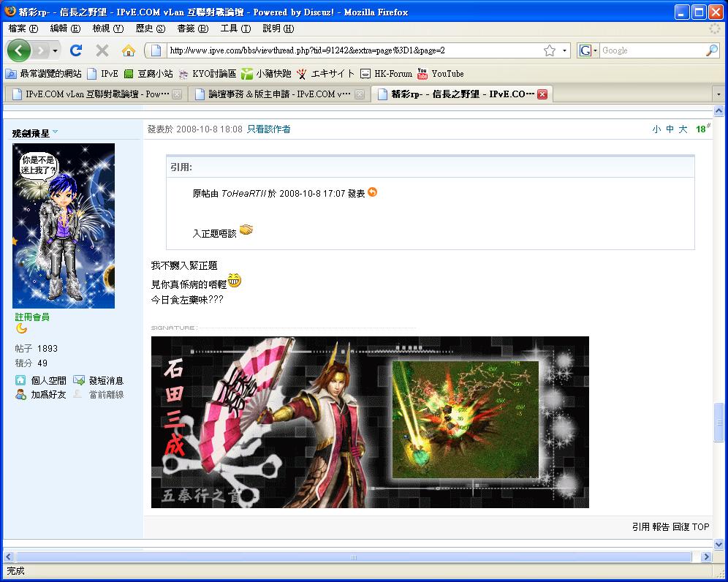Click the vertical scrollbar down arrow
The width and height of the screenshot is (728, 582).
pos(718,544)
